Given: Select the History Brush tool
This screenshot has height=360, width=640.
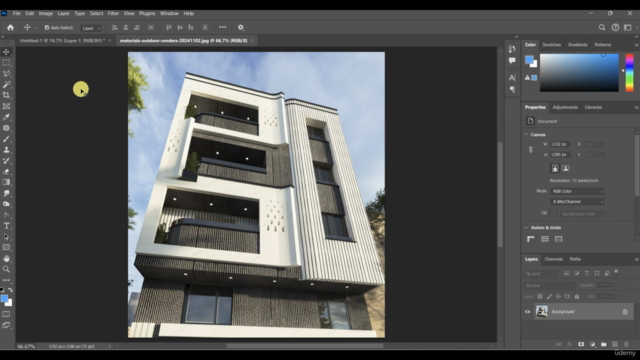Looking at the screenshot, I should (x=6, y=161).
